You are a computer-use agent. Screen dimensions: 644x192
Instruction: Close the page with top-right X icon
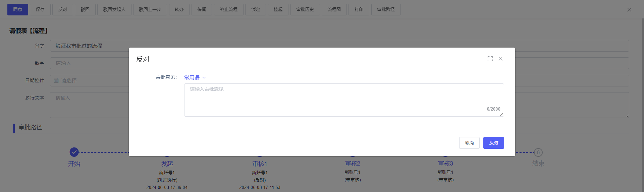(629, 10)
